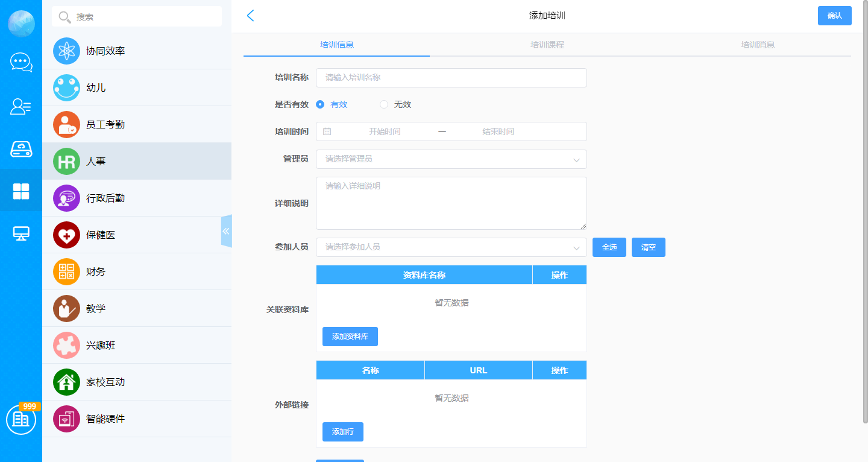Focus the 培训名称 input field
The width and height of the screenshot is (868, 462).
point(451,78)
